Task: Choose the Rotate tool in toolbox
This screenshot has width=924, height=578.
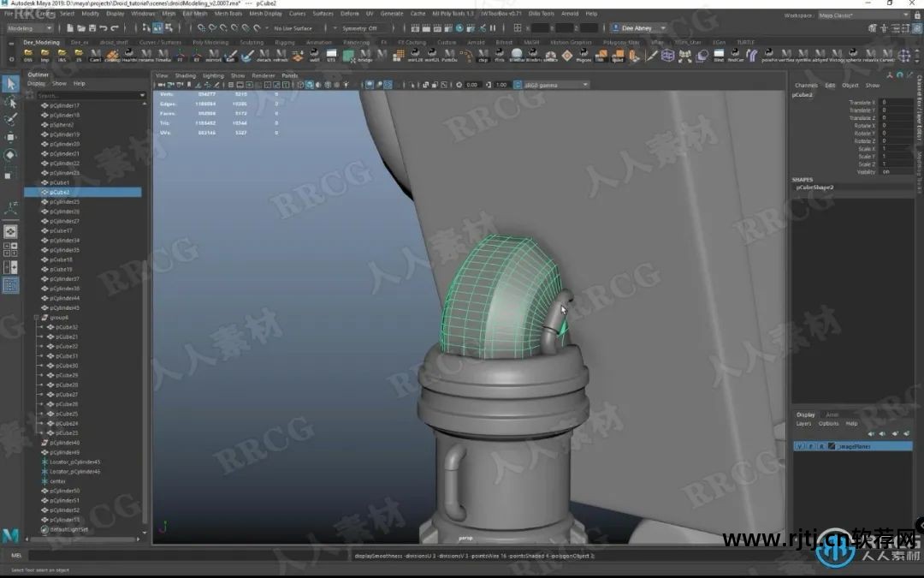Action: click(10, 155)
